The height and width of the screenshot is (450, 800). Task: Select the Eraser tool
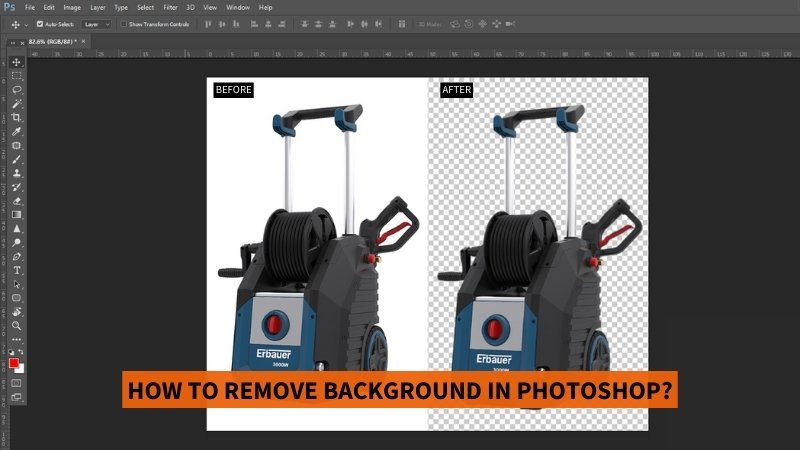[16, 201]
